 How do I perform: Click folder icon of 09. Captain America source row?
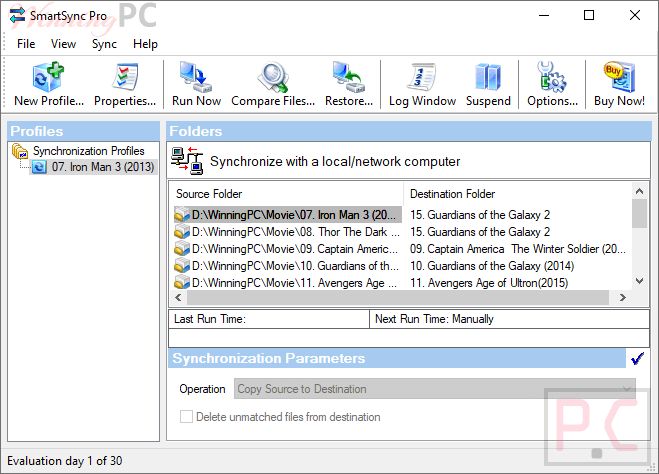(x=182, y=249)
